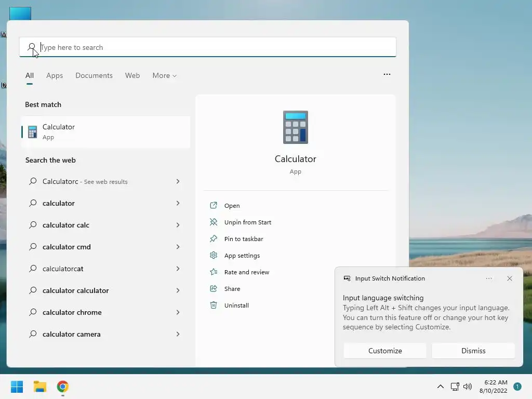Click the Calculatorc see web results entry
Viewport: 532px width, 399px height.
(85, 181)
